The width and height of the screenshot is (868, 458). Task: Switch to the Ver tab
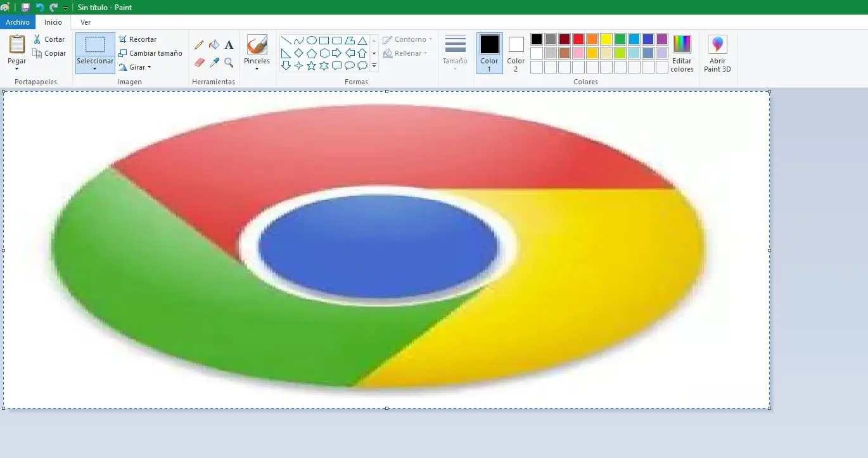(x=86, y=22)
